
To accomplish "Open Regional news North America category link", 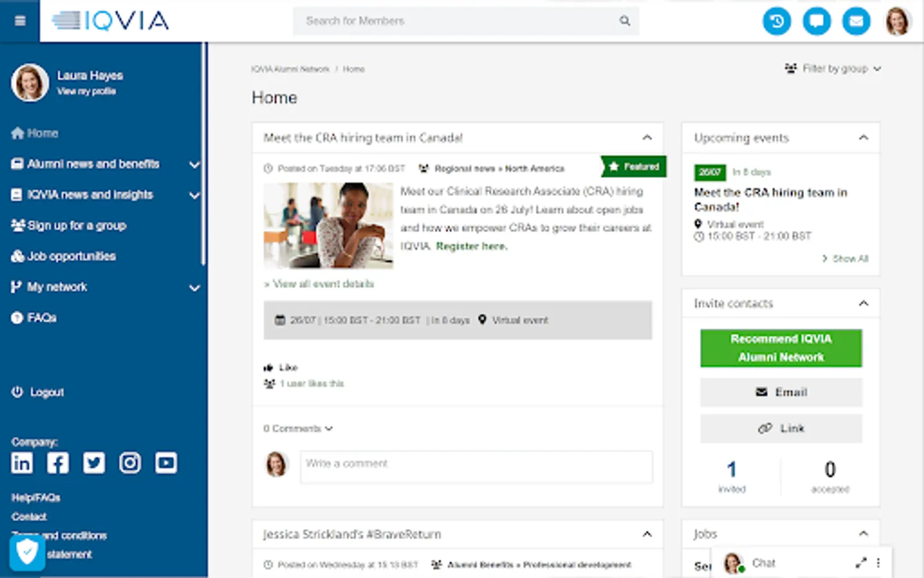I will tap(499, 168).
